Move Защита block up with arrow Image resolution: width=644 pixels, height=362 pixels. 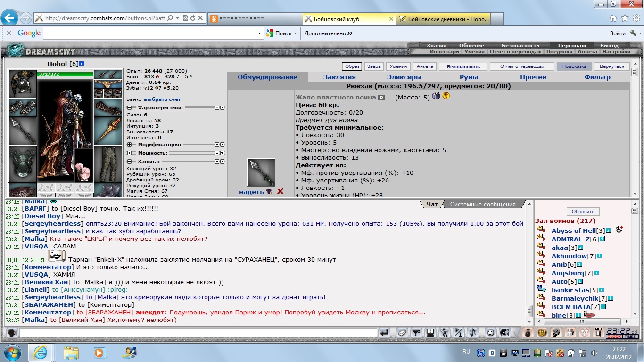coord(217,162)
